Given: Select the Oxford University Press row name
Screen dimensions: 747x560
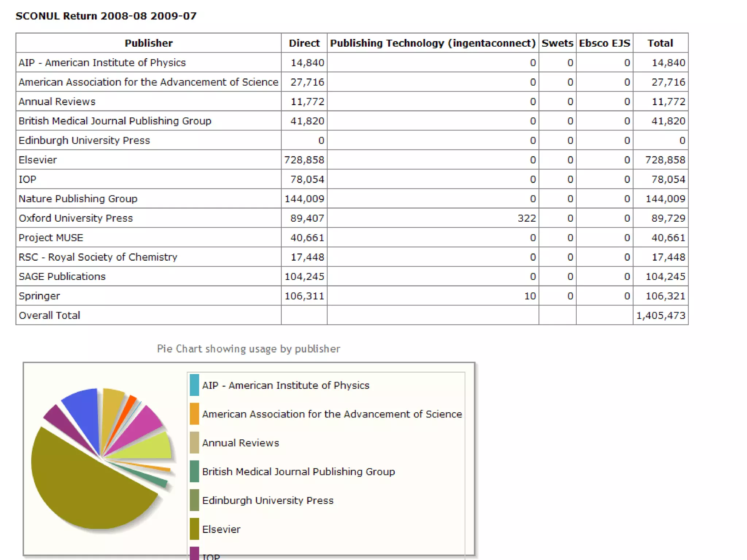Looking at the screenshot, I should click(x=76, y=218).
